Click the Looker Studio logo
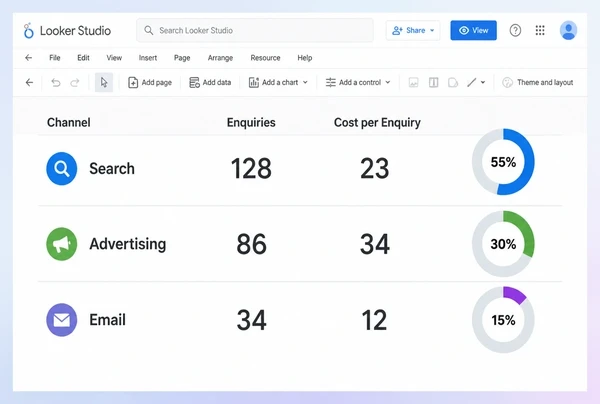The image size is (600, 404). 28,31
